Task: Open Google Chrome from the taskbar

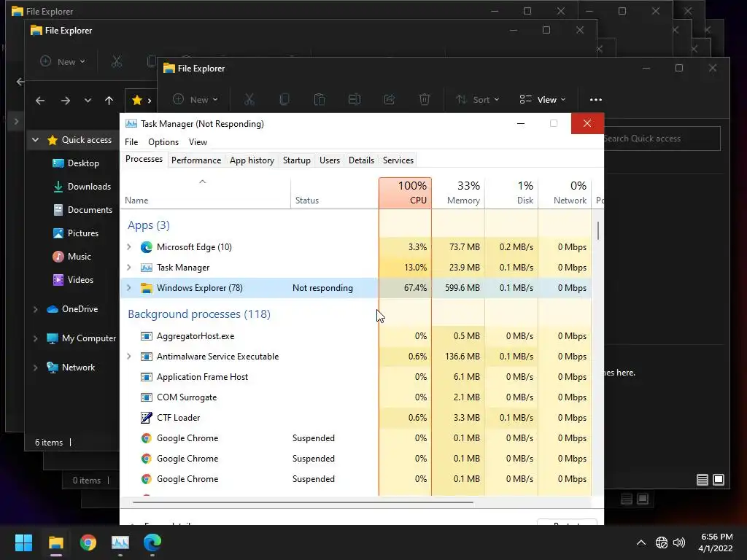Action: coord(88,542)
